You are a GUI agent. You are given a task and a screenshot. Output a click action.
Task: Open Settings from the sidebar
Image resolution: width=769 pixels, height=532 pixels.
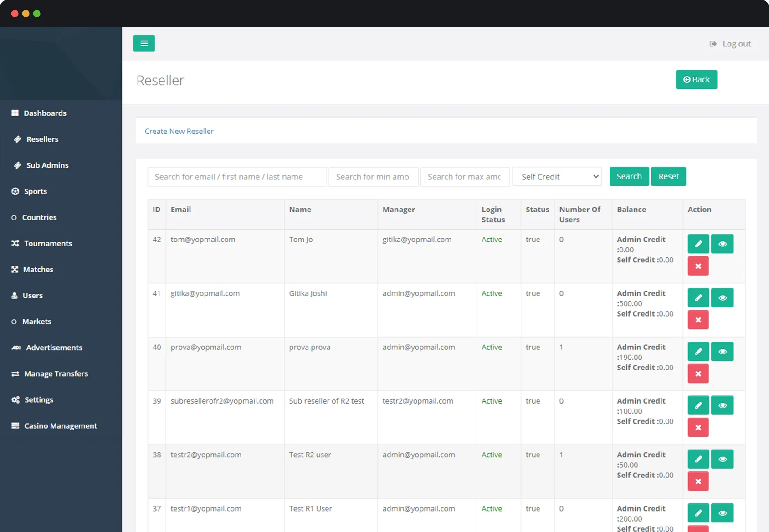(39, 400)
